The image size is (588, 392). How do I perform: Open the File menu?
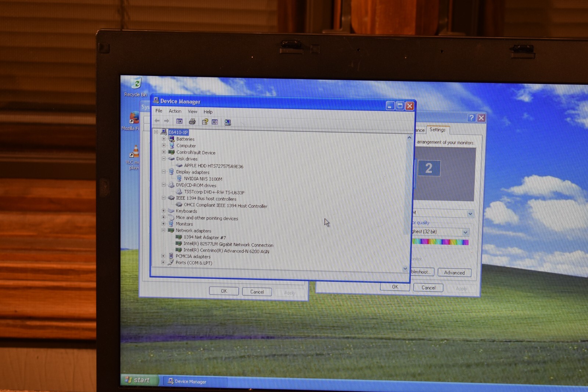159,111
